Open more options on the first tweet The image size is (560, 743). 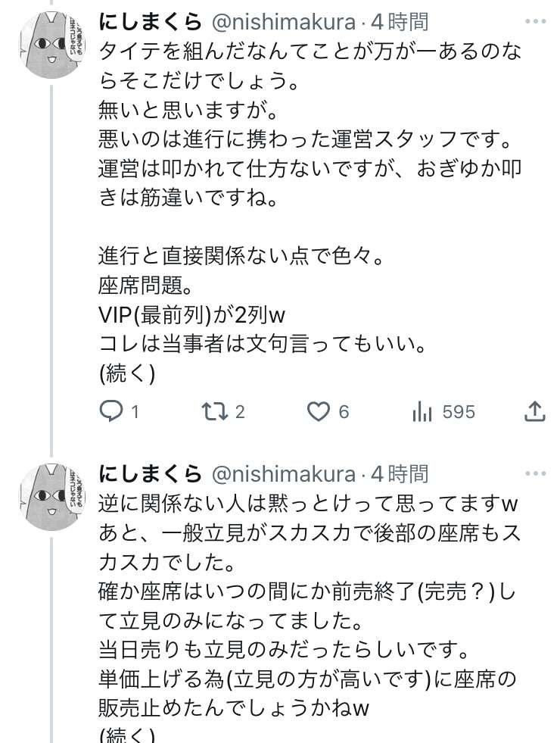tap(534, 20)
